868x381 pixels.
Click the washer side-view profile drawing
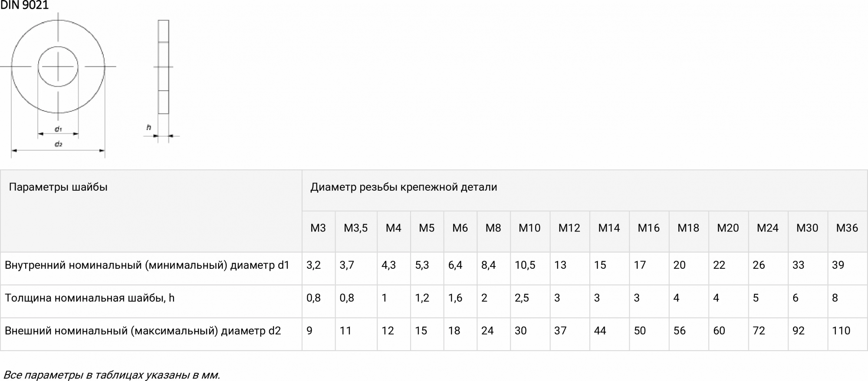tap(163, 67)
